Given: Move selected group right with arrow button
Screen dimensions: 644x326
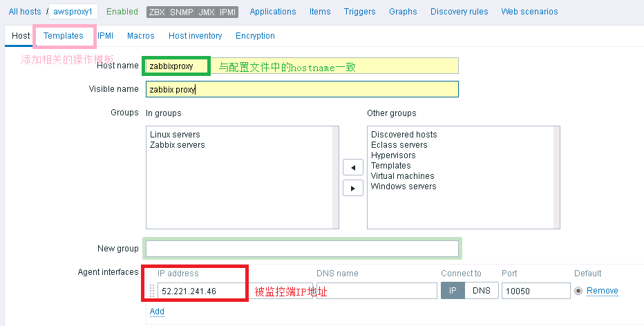Looking at the screenshot, I should click(353, 189).
